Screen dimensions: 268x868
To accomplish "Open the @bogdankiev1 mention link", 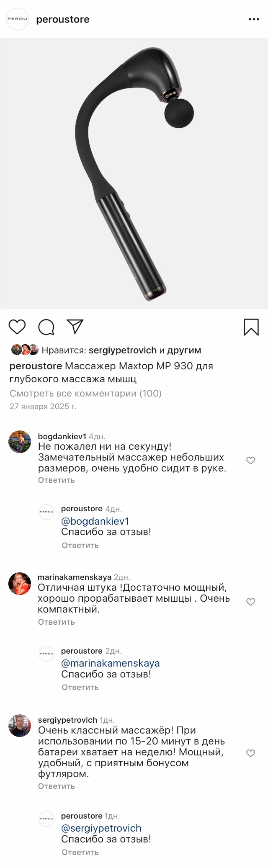I will click(x=95, y=521).
